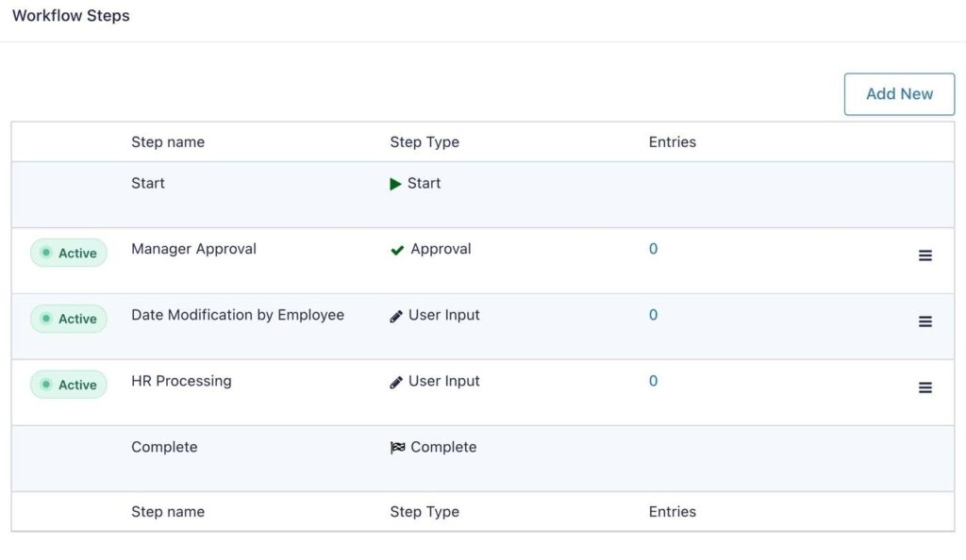Screen dimensions: 966x560
Task: Open entries count for Manager Approval
Action: (652, 249)
